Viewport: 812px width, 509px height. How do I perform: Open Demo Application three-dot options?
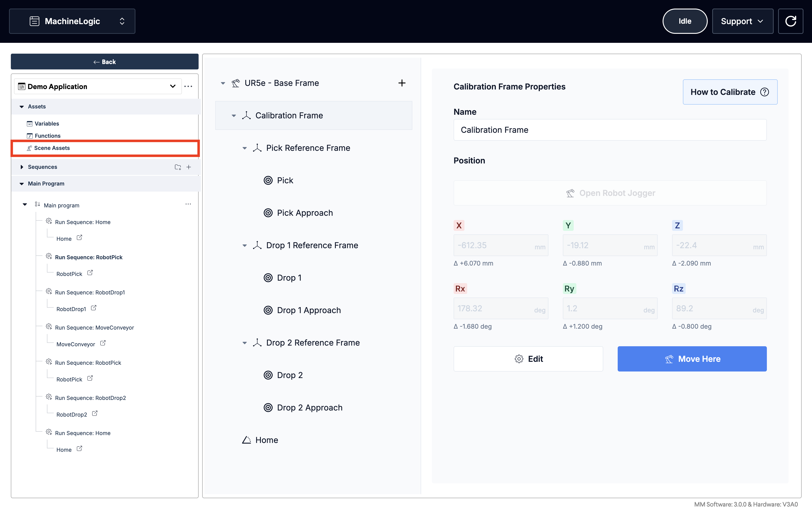(x=188, y=87)
